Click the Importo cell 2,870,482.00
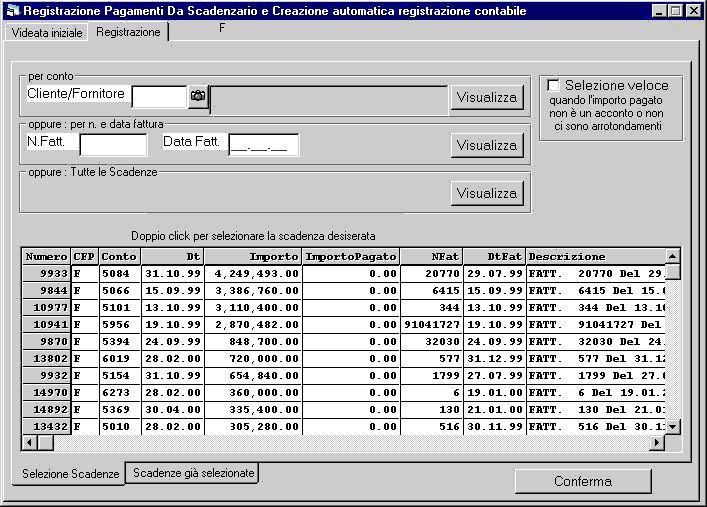Screen dimensions: 707x507 [253, 324]
